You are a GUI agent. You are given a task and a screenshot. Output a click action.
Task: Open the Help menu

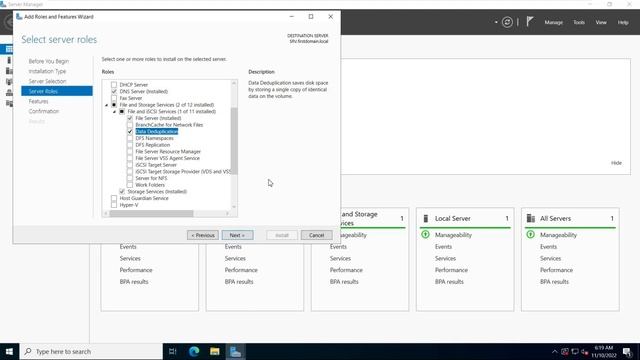coord(623,22)
